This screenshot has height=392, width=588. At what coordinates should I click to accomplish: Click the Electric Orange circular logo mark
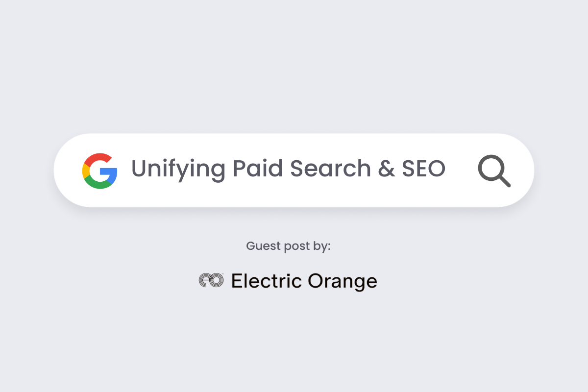[211, 280]
